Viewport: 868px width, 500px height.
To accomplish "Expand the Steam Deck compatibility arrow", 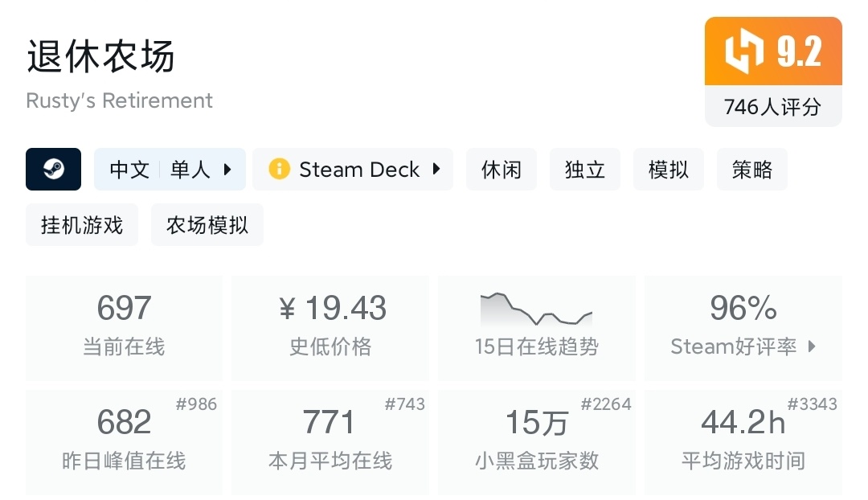I will click(436, 170).
